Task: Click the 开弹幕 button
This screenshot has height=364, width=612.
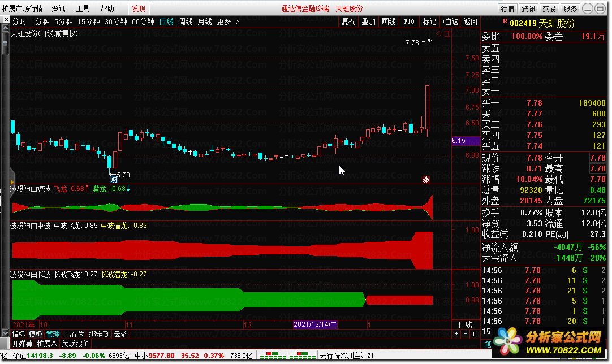Action: coord(22,344)
